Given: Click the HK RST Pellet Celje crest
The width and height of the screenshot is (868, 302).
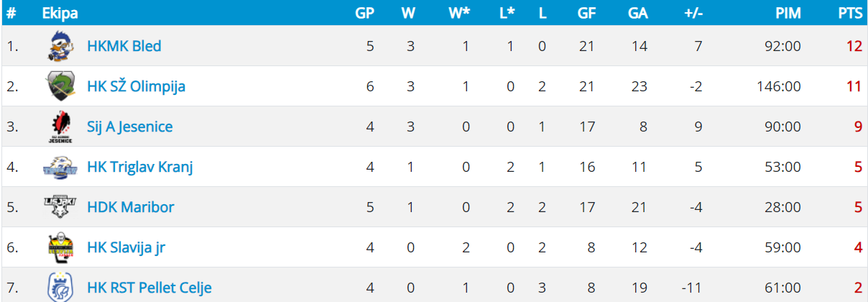Looking at the screenshot, I should click(x=58, y=288).
